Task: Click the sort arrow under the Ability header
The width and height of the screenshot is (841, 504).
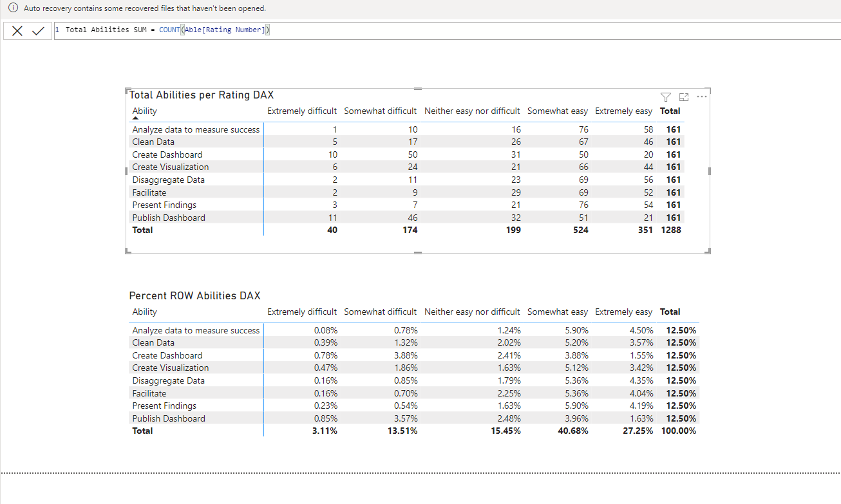Action: 135,118
